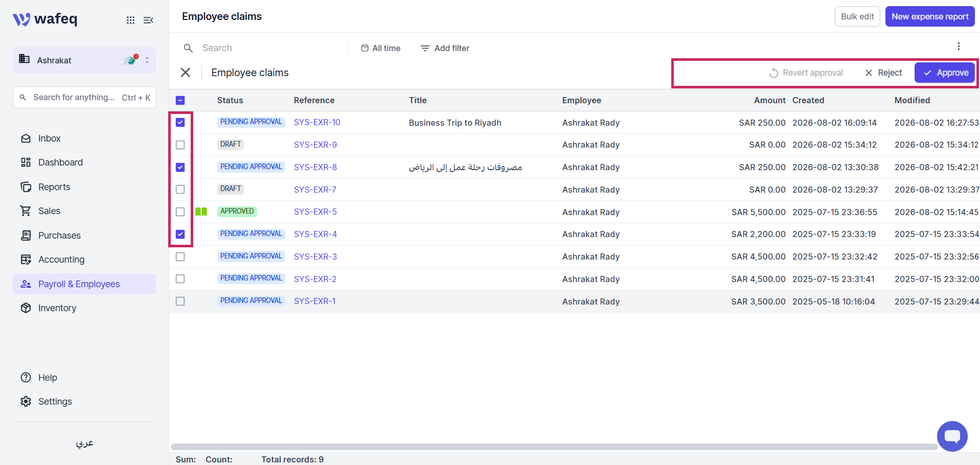Image resolution: width=980 pixels, height=465 pixels.
Task: Approve the selected claims
Action: 945,73
